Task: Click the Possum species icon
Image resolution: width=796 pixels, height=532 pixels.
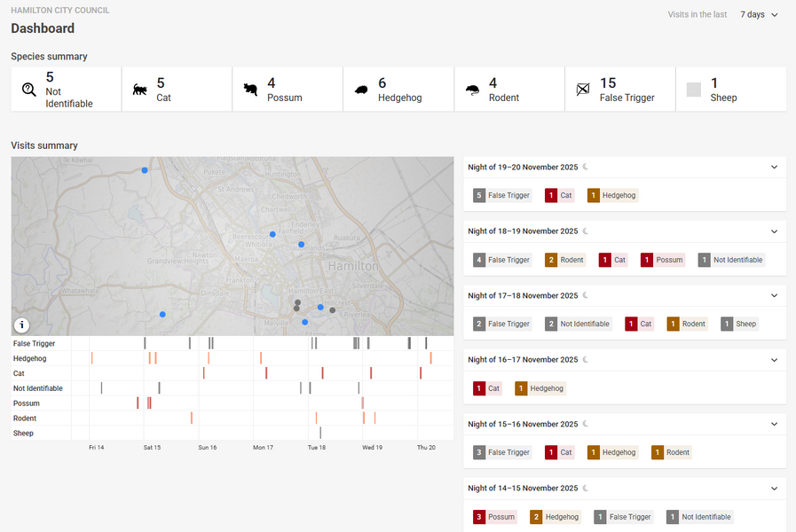Action: (x=251, y=90)
